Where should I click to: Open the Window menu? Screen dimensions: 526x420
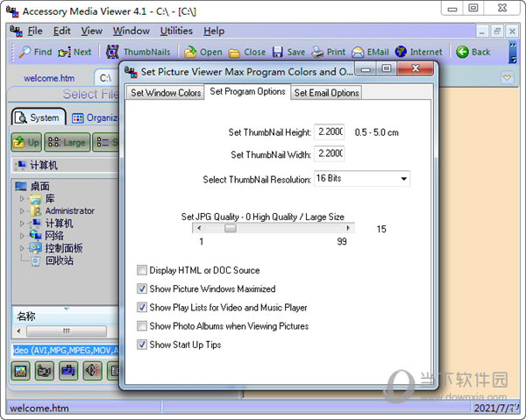click(131, 32)
